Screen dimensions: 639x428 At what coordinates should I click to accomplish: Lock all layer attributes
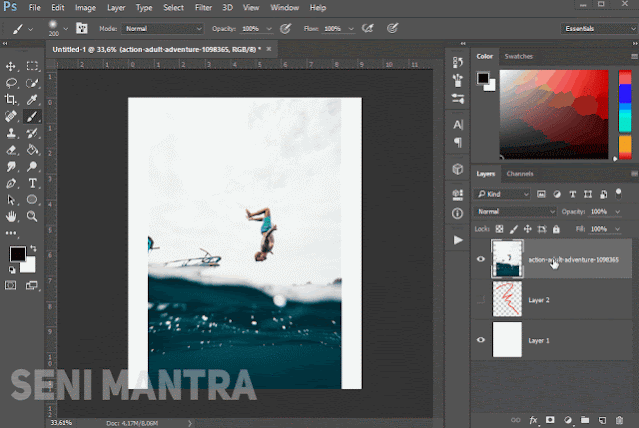tap(556, 229)
